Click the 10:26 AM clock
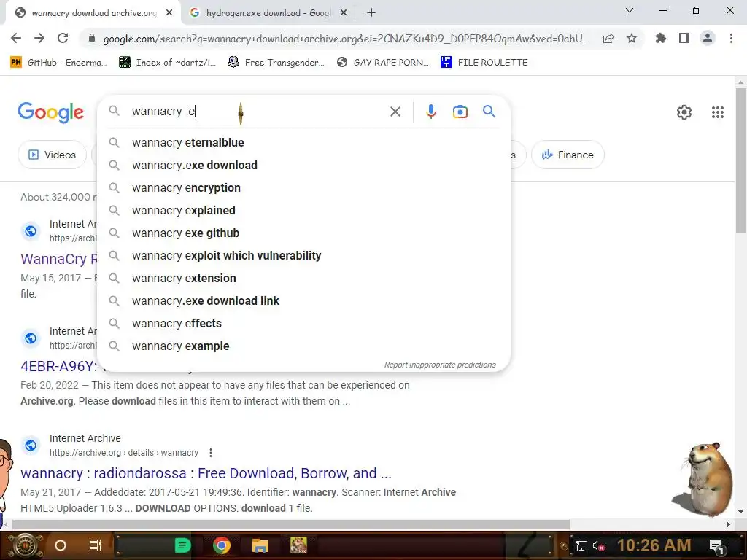Image resolution: width=747 pixels, height=560 pixels. pyautogui.click(x=654, y=545)
